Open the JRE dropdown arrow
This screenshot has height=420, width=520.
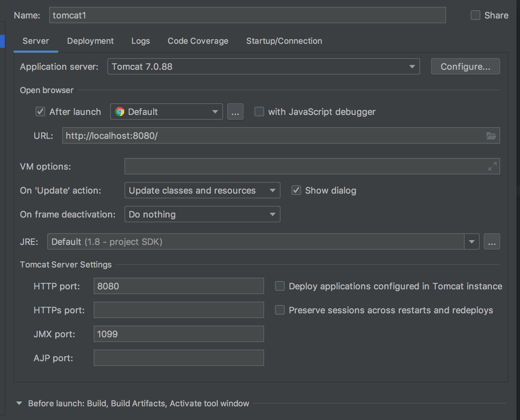(472, 242)
